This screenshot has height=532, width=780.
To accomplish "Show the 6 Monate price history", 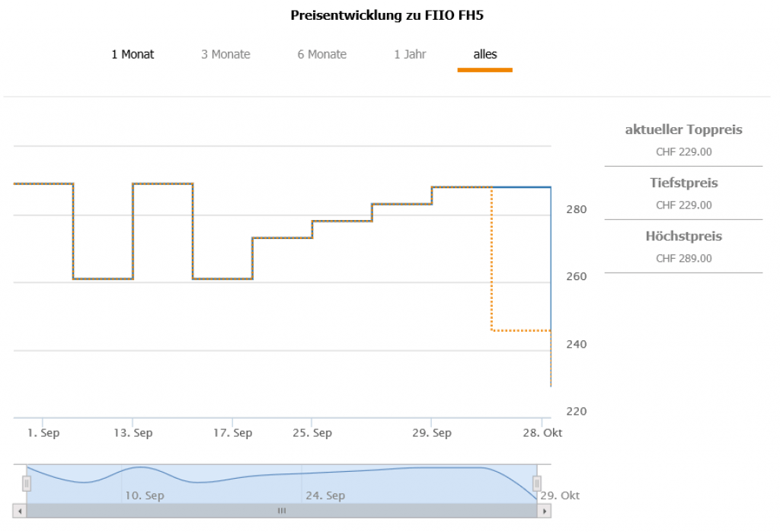I will [x=321, y=54].
